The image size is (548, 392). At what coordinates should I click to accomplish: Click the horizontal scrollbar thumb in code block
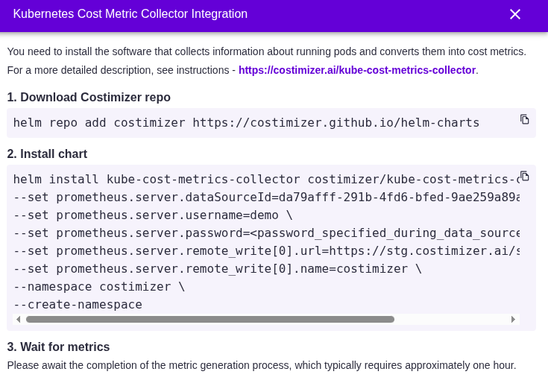(x=210, y=319)
